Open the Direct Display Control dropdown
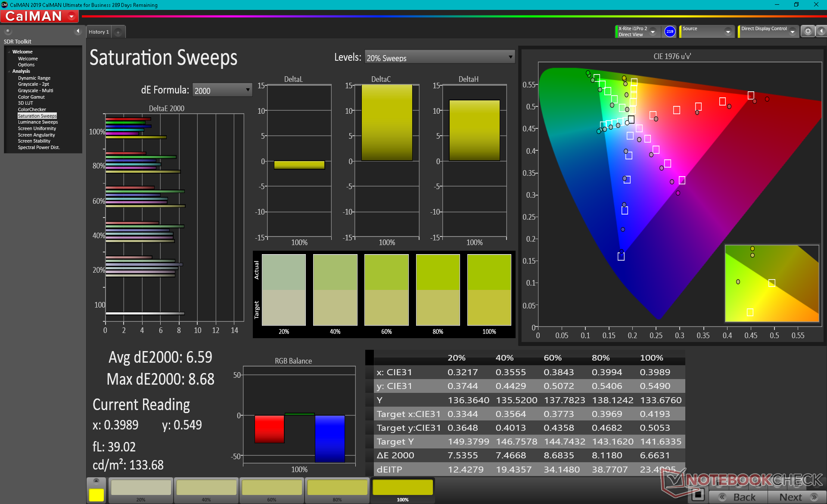This screenshot has width=827, height=504. [x=792, y=32]
